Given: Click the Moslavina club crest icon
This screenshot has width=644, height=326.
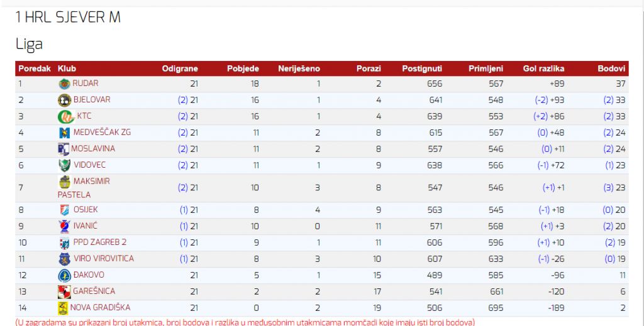Looking at the screenshot, I should (64, 149).
